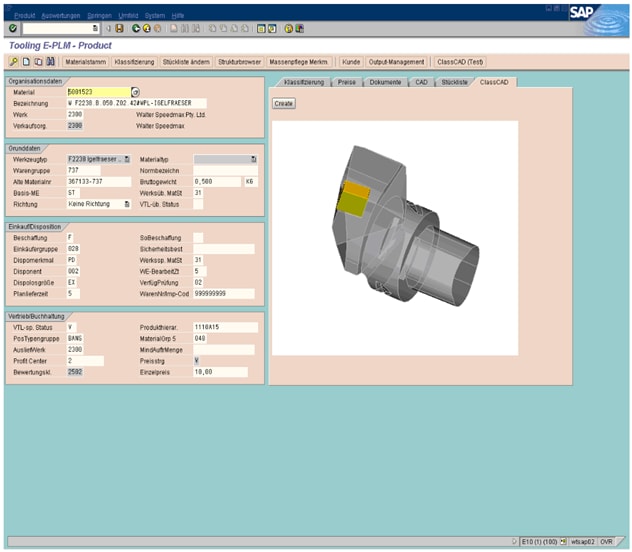This screenshot has width=632, height=552.
Task: Click the orange Cancel icon
Action: [x=158, y=28]
